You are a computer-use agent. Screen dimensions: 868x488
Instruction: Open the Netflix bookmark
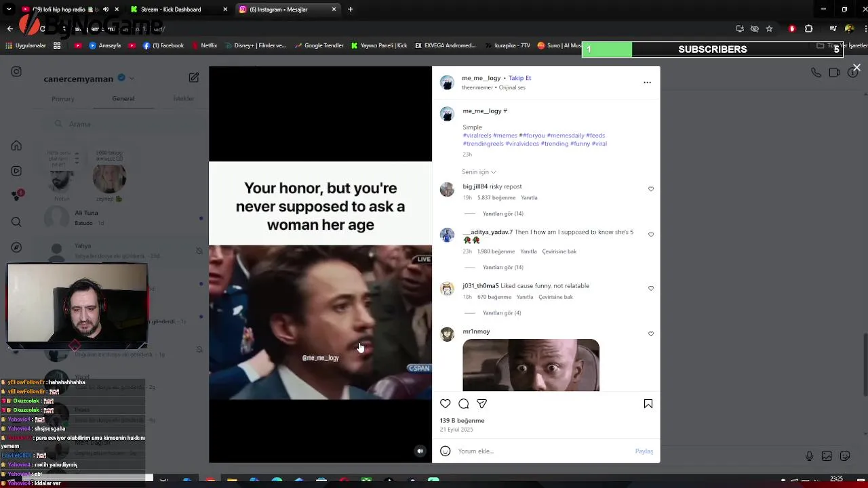pyautogui.click(x=204, y=45)
